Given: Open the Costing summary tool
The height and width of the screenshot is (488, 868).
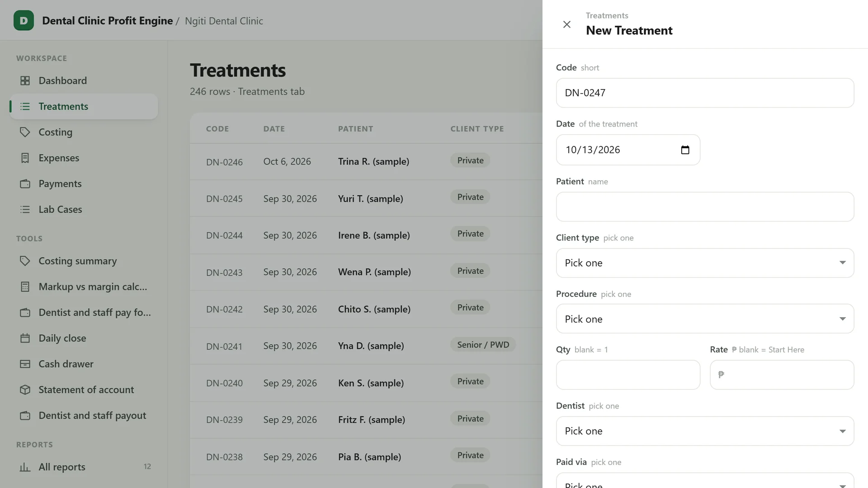Looking at the screenshot, I should tap(84, 261).
